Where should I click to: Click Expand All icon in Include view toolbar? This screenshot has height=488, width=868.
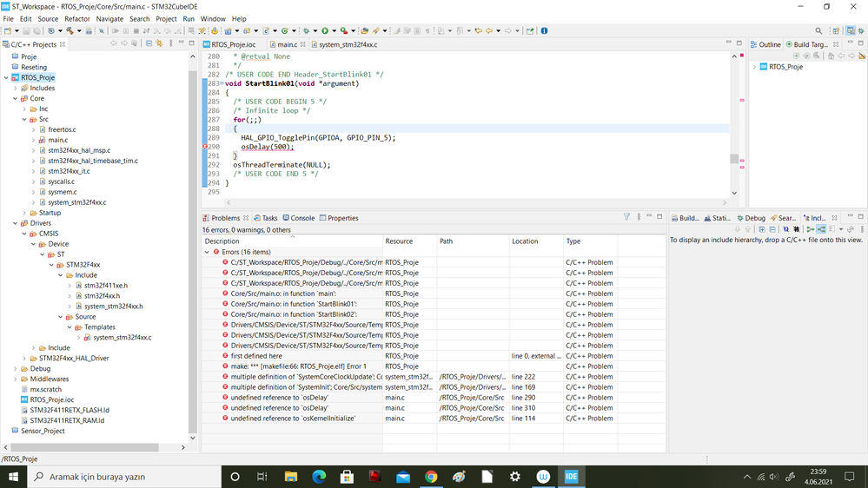point(762,229)
